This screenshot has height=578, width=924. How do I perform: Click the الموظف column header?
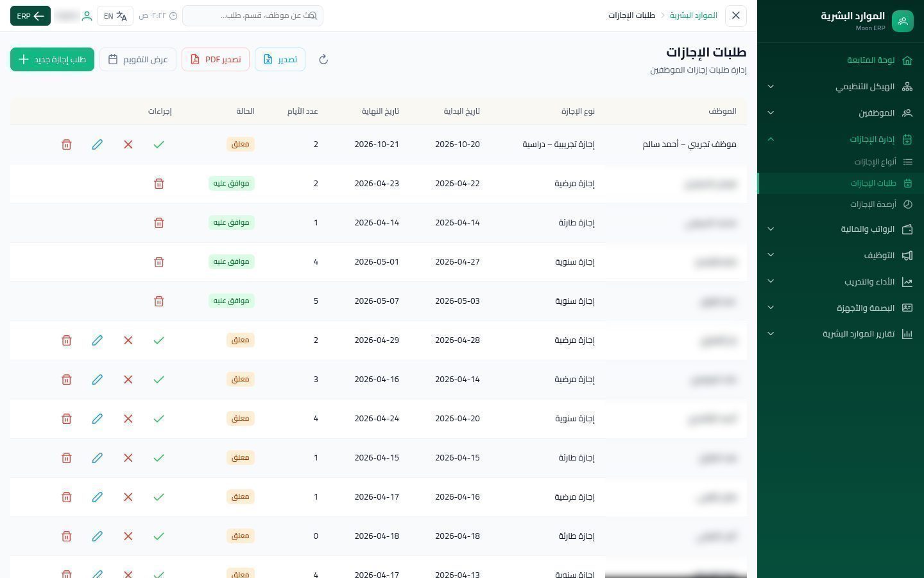[x=723, y=111]
